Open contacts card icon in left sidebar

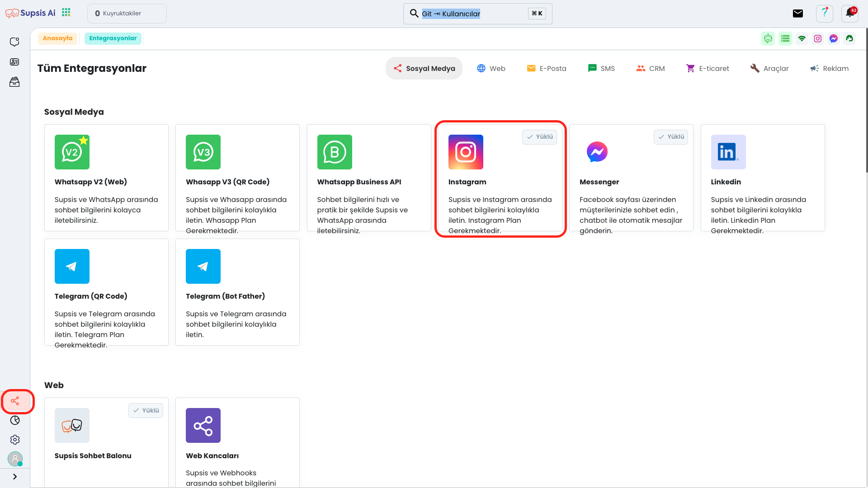[x=14, y=62]
